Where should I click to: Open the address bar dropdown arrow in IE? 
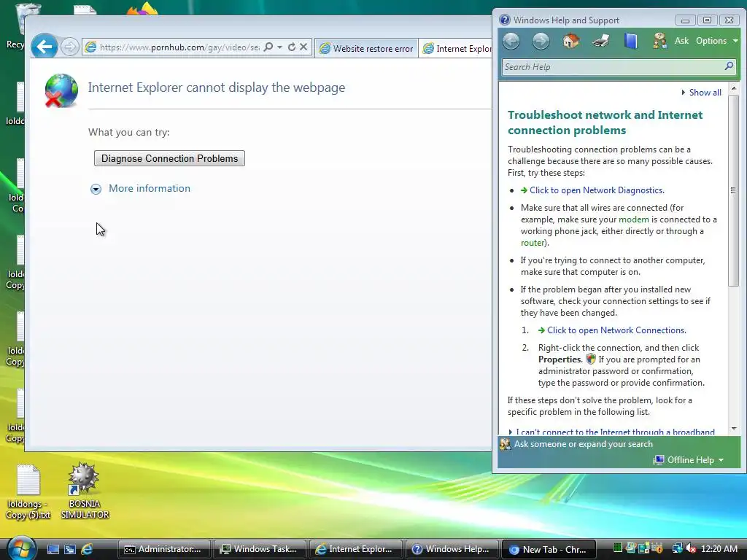(279, 47)
